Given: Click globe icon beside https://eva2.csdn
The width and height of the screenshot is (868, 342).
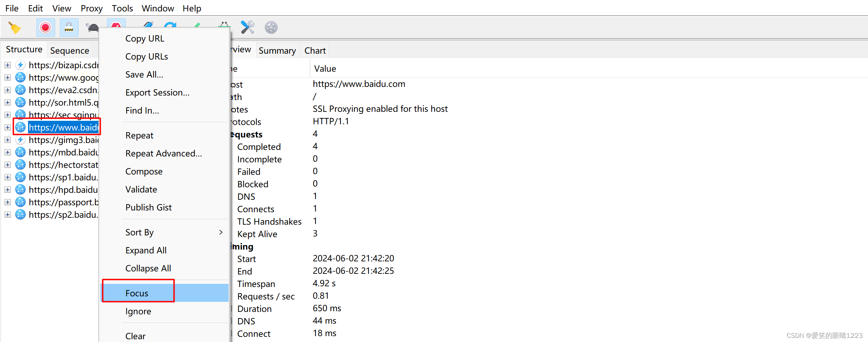Looking at the screenshot, I should pyautogui.click(x=21, y=90).
